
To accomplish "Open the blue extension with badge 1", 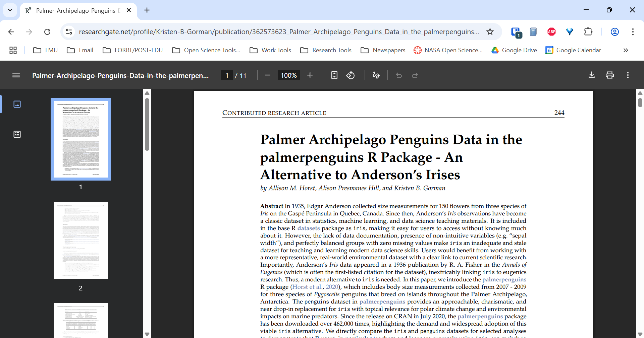I will (516, 32).
